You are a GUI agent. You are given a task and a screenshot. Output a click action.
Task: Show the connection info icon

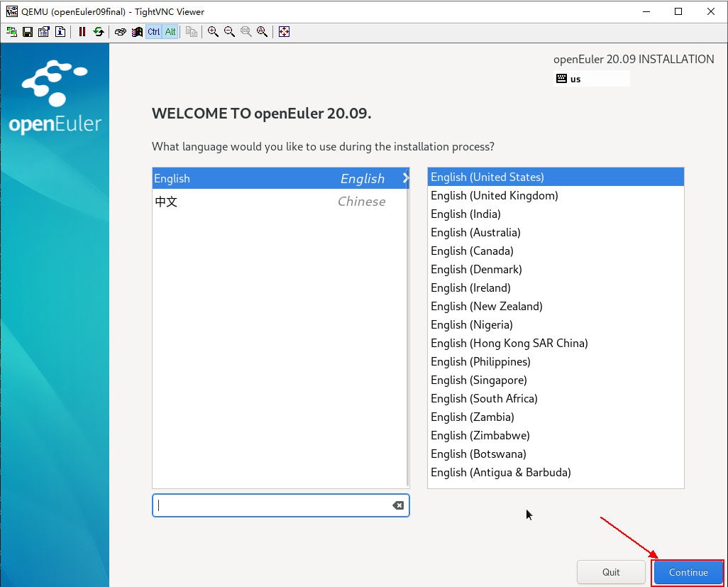coord(60,32)
